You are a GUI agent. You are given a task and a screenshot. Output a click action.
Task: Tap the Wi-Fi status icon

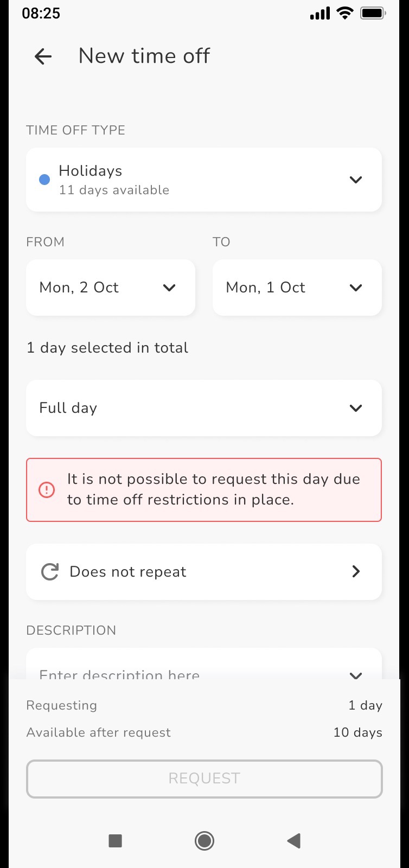[344, 13]
